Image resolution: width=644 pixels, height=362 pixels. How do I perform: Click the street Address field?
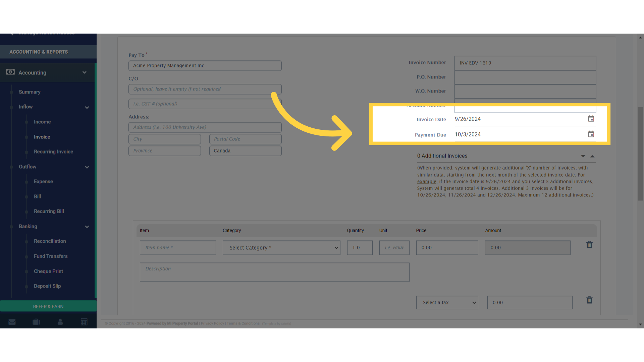click(x=205, y=127)
